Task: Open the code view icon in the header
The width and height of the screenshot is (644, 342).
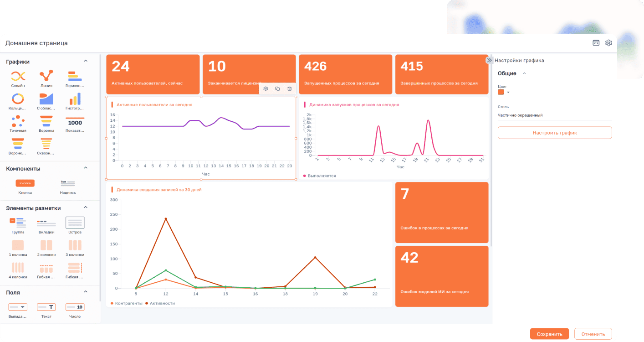Action: click(596, 43)
